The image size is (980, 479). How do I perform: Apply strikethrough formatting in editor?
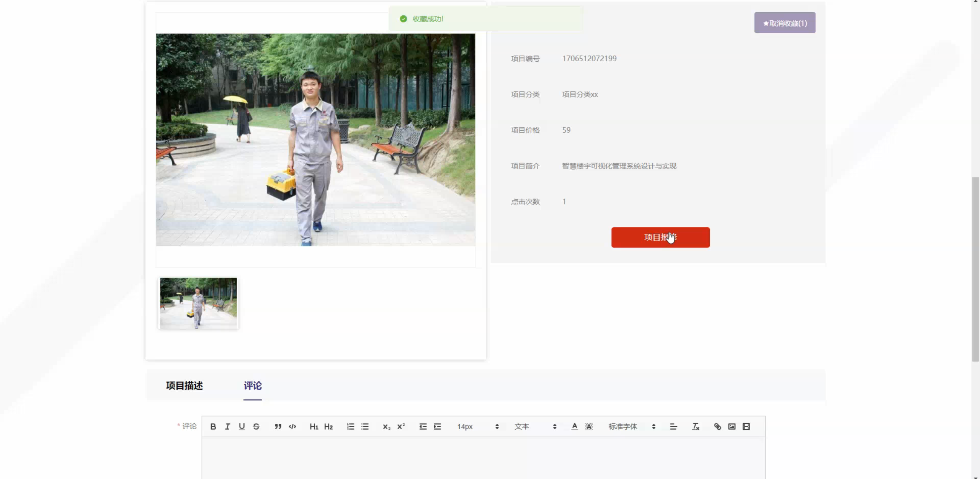point(256,427)
